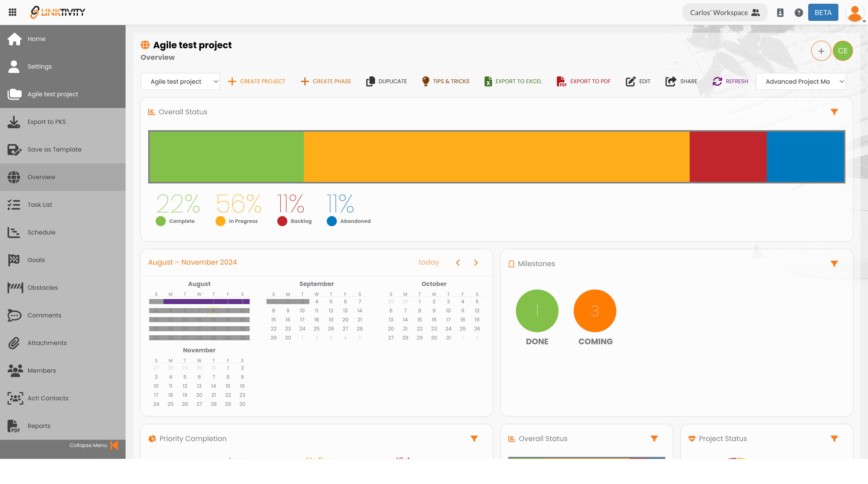Click the Refresh icon

717,81
